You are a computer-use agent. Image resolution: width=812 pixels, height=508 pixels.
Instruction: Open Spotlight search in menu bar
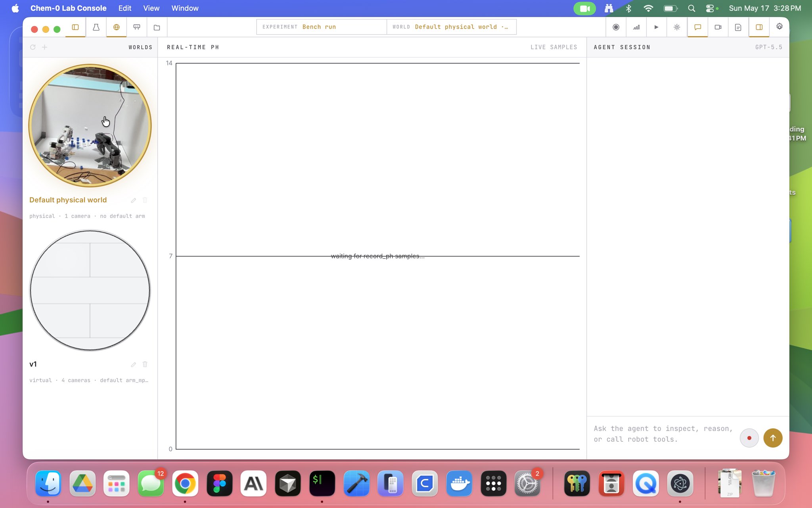click(x=691, y=8)
